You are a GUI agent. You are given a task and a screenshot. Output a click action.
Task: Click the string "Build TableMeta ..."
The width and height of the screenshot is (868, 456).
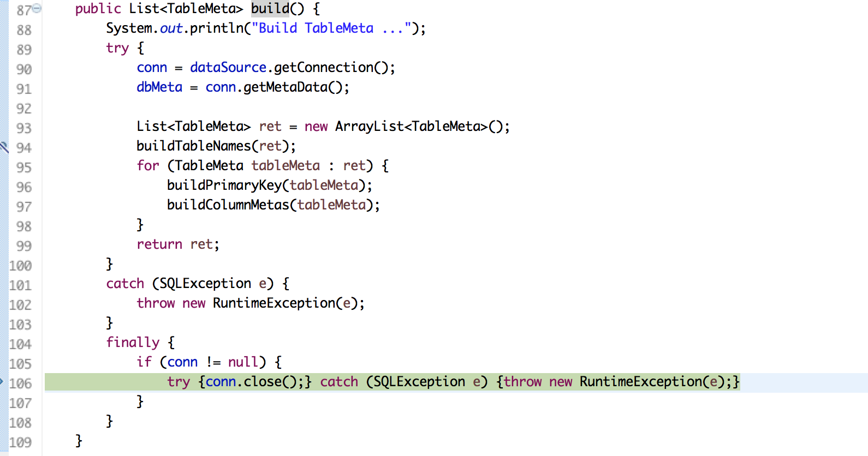click(x=331, y=28)
